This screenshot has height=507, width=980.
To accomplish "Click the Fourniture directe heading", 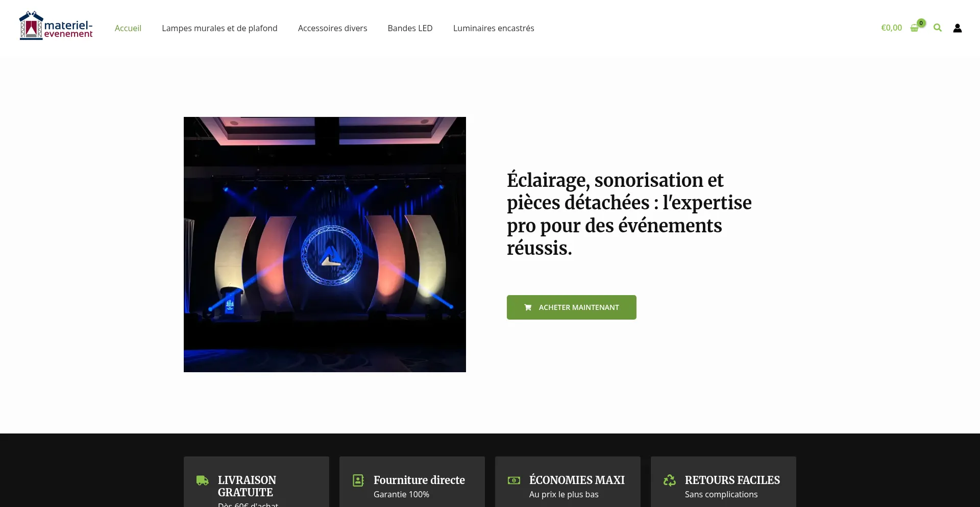I will point(419,480).
